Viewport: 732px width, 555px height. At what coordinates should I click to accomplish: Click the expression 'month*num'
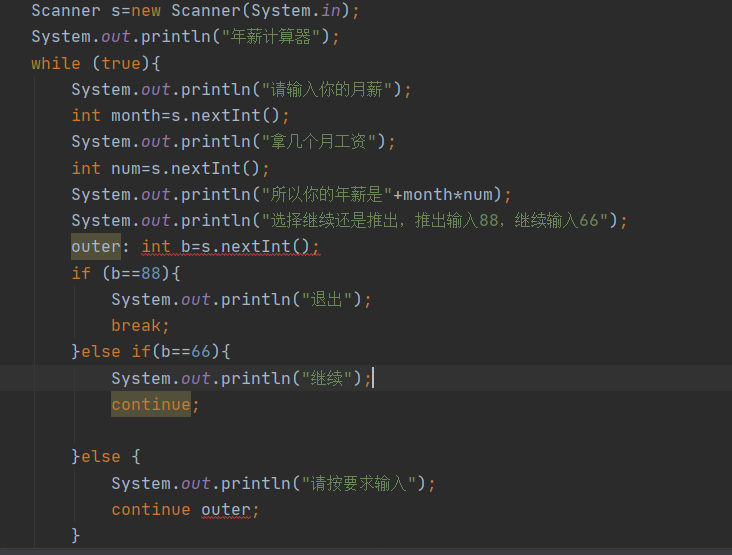point(448,194)
